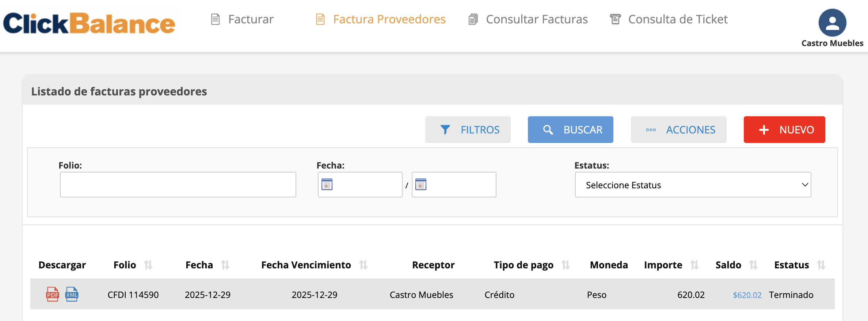Viewport: 868px width, 321px height.
Task: Open the start date calendar picker
Action: pos(327,185)
